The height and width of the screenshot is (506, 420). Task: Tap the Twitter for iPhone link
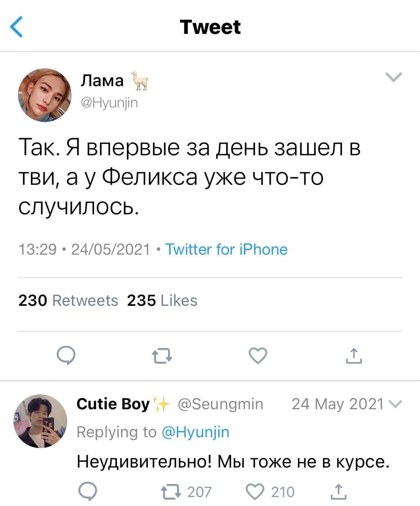click(226, 249)
